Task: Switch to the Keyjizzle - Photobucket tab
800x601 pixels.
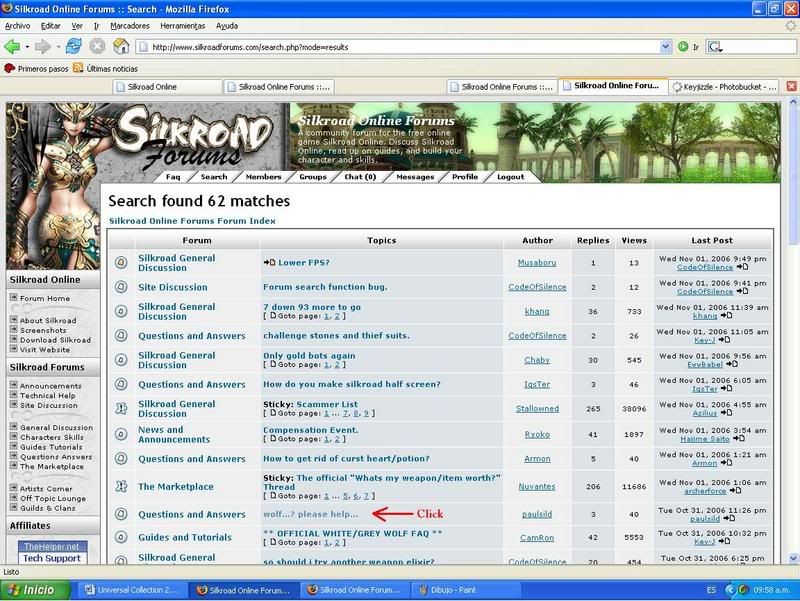Action: click(x=725, y=87)
